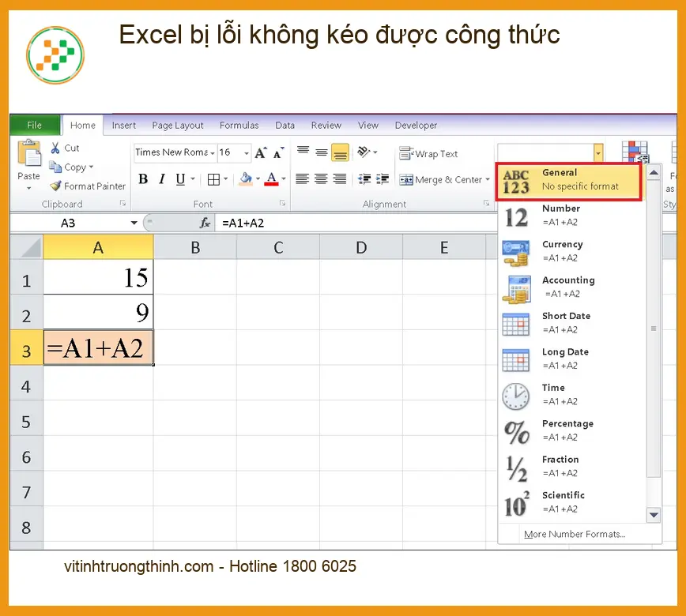Select the Scientific format option
The height and width of the screenshot is (616, 686).
point(571,502)
